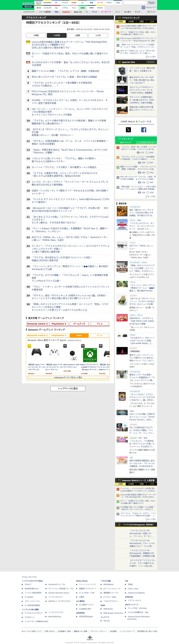Click inside the site search field
Viewport: 179px width, 644px height.
(135, 3)
